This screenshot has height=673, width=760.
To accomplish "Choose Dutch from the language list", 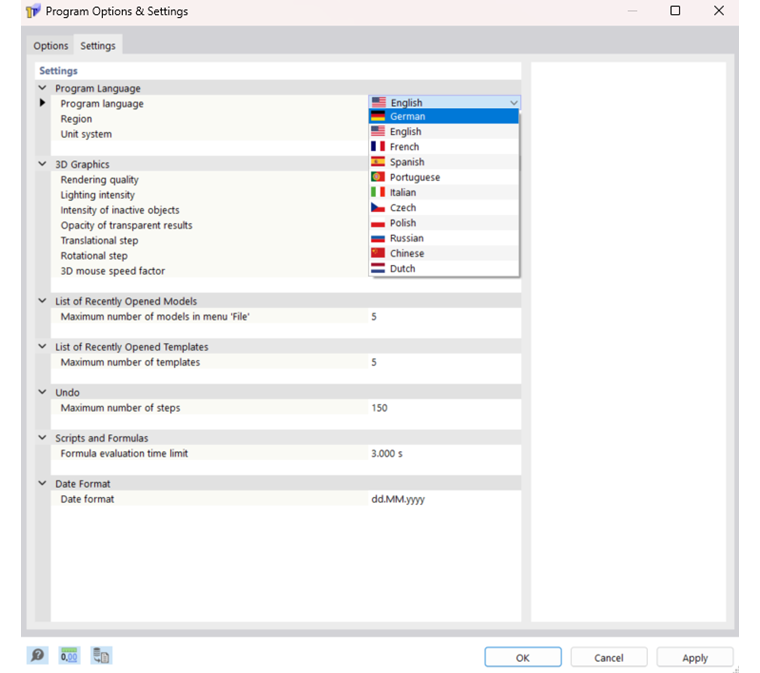I will click(443, 268).
